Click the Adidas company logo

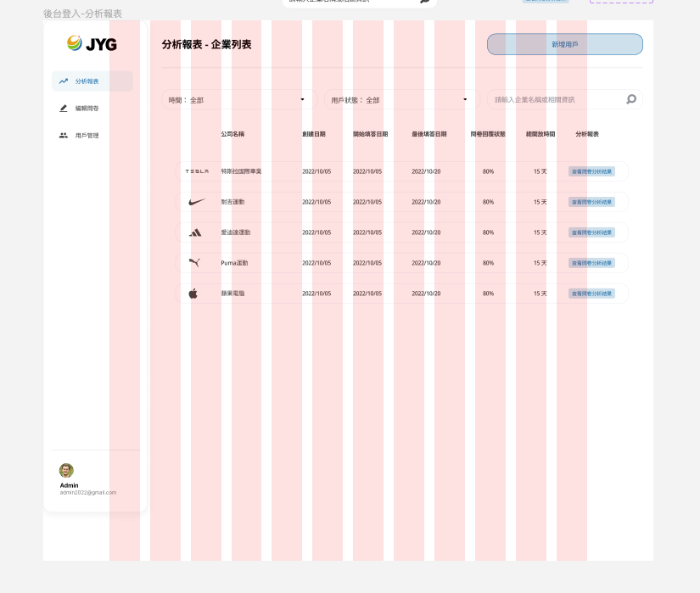pyautogui.click(x=195, y=232)
